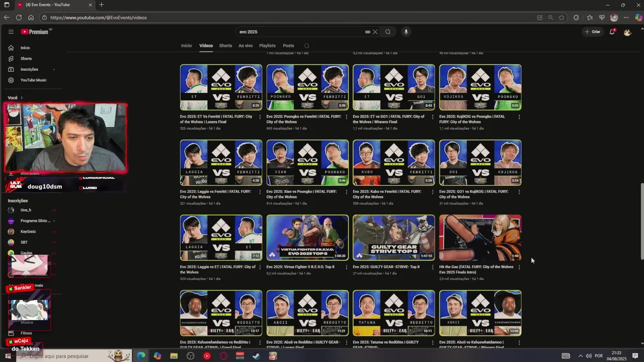Open the Ao vivo channel tab
644x362 pixels.
(x=246, y=46)
